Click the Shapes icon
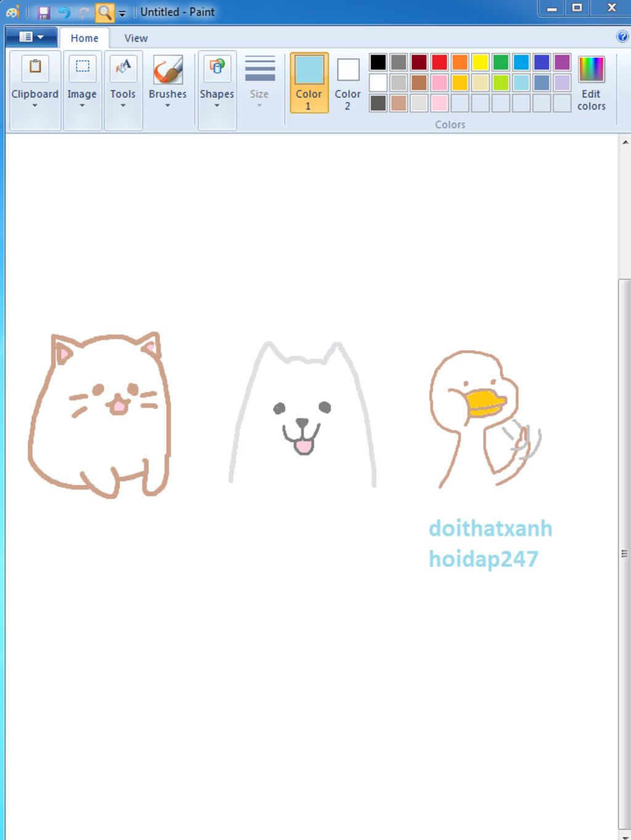 point(217,67)
